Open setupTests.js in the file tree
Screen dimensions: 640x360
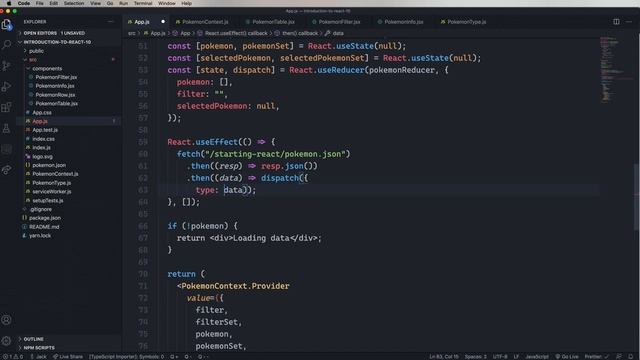point(48,201)
